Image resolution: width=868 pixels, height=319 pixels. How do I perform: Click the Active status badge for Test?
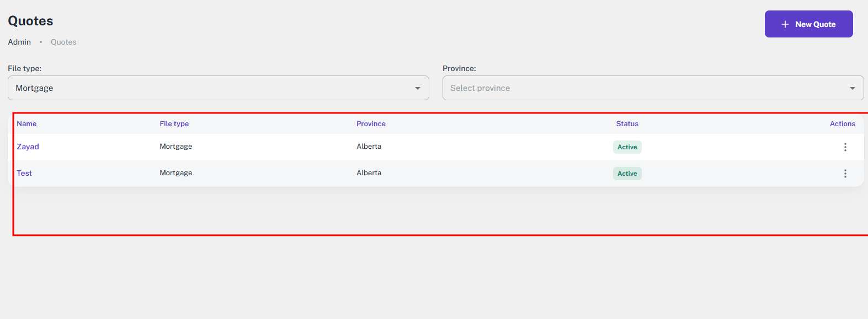coord(627,174)
